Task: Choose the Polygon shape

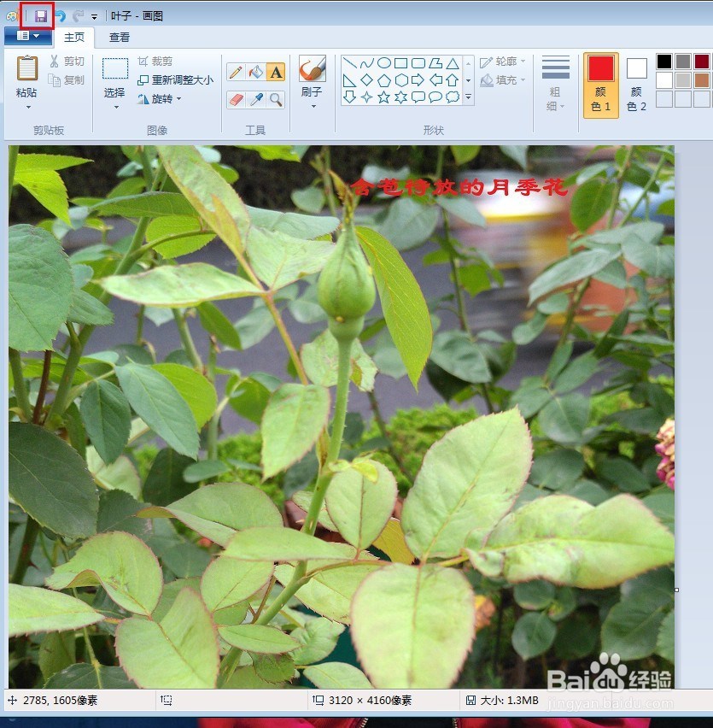Action: click(435, 63)
